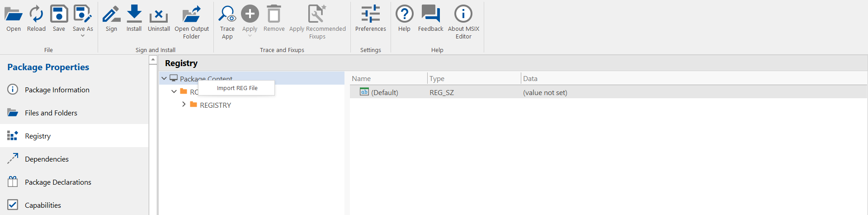The width and height of the screenshot is (868, 215).
Task: Switch to Files and Folders section
Action: tap(51, 113)
